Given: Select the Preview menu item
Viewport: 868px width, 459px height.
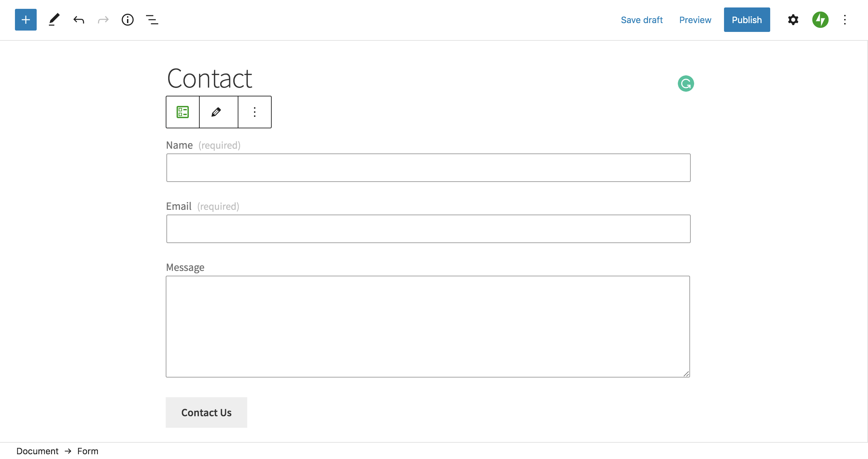Looking at the screenshot, I should click(x=694, y=19).
